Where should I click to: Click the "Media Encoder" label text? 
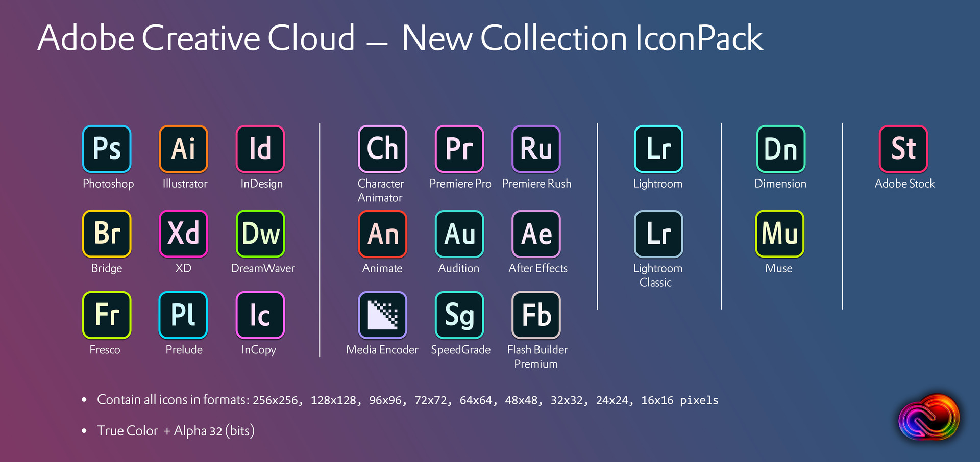[x=382, y=350]
